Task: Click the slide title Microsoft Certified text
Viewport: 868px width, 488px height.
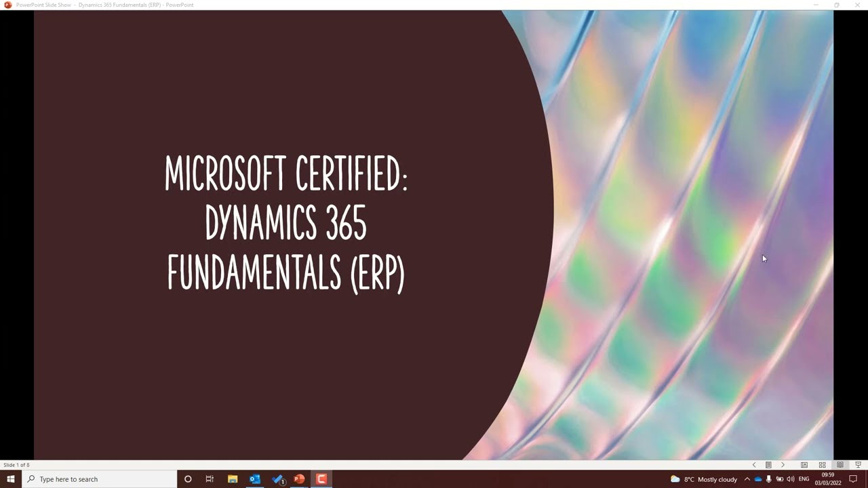Action: pyautogui.click(x=285, y=223)
